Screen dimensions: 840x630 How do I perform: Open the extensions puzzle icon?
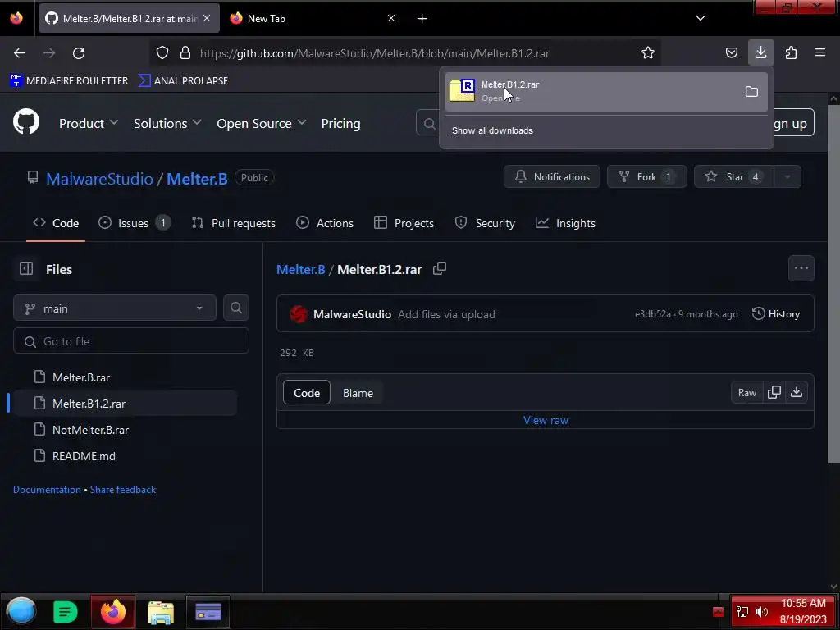click(x=791, y=52)
